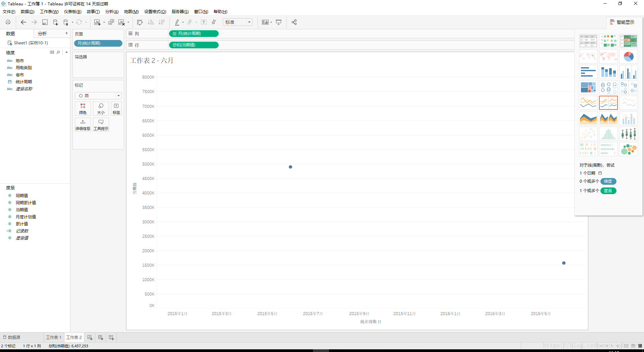This screenshot has height=352, width=644.
Task: Search dimensions with magnifier icon
Action: 58,52
